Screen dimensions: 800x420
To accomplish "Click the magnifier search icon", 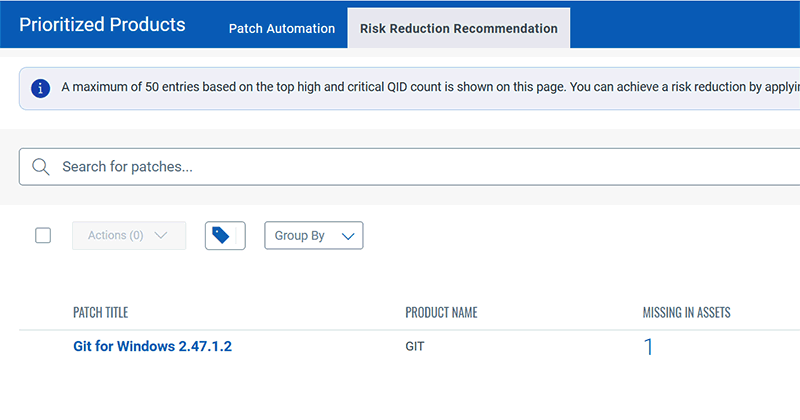I will click(40, 167).
